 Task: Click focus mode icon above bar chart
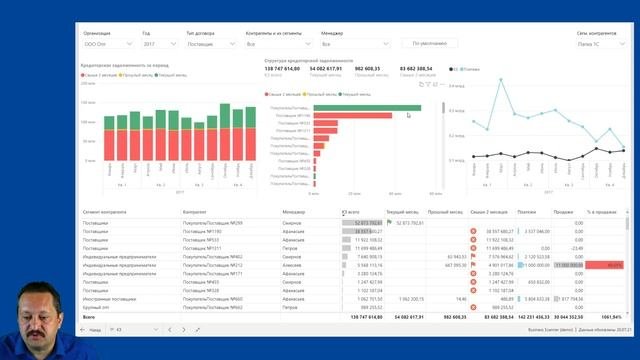coord(435,84)
